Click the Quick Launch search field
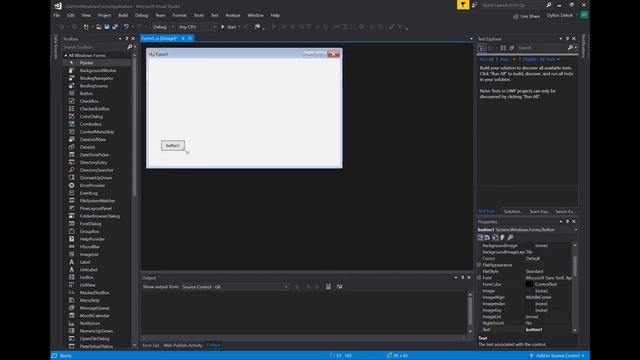The height and width of the screenshot is (360, 640). tap(513, 5)
